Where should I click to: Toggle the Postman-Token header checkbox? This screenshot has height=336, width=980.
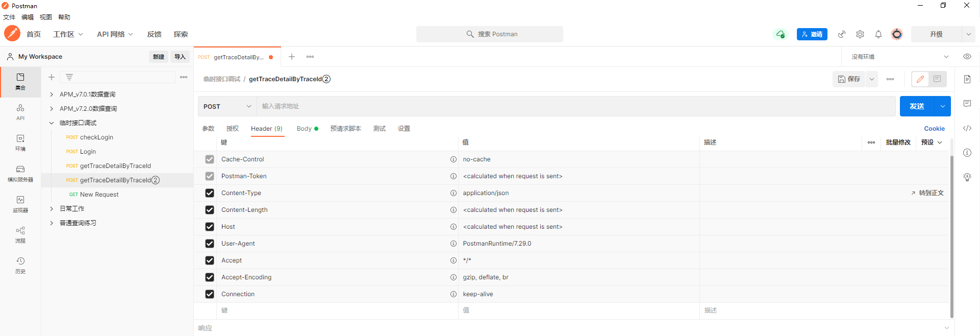click(210, 176)
